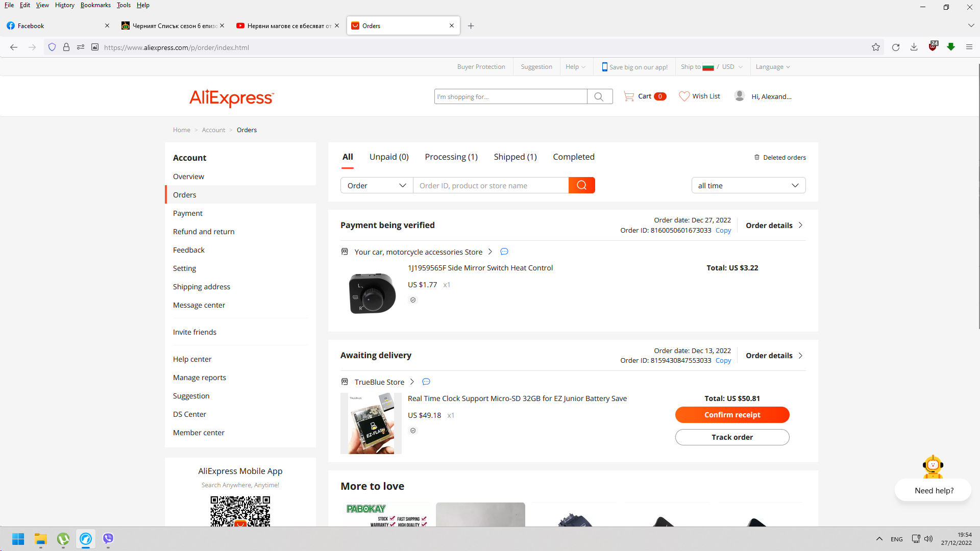This screenshot has width=980, height=551.
Task: Open the shopping Cart icon
Action: pyautogui.click(x=629, y=96)
